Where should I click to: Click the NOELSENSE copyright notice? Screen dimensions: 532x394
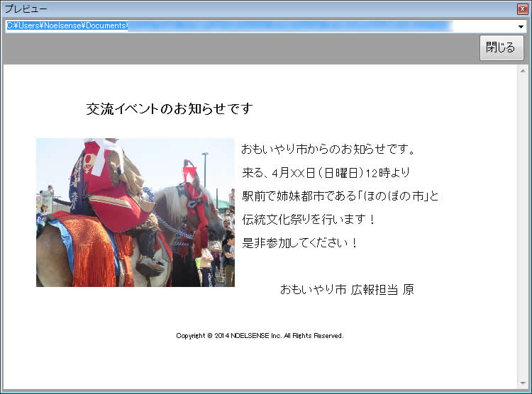(260, 336)
